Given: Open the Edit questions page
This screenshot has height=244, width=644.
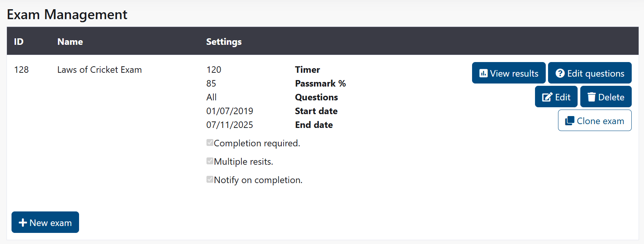Looking at the screenshot, I should [590, 73].
